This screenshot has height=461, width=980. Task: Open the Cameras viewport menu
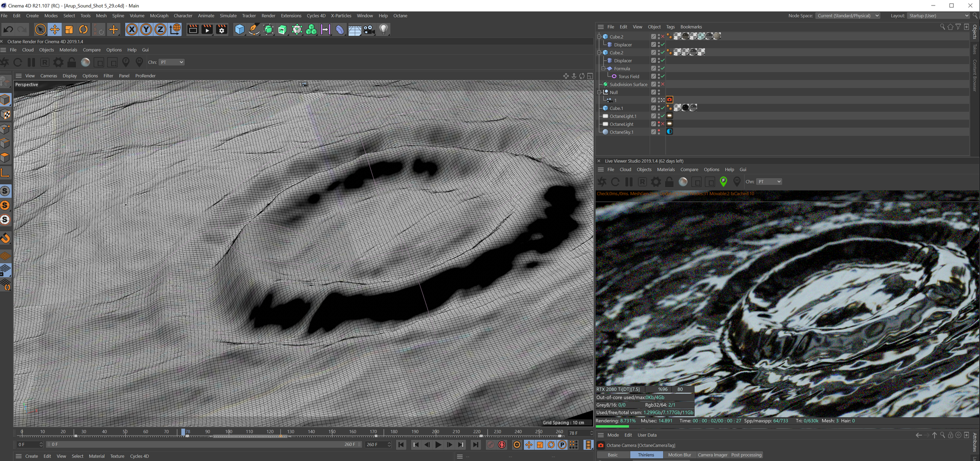click(49, 76)
